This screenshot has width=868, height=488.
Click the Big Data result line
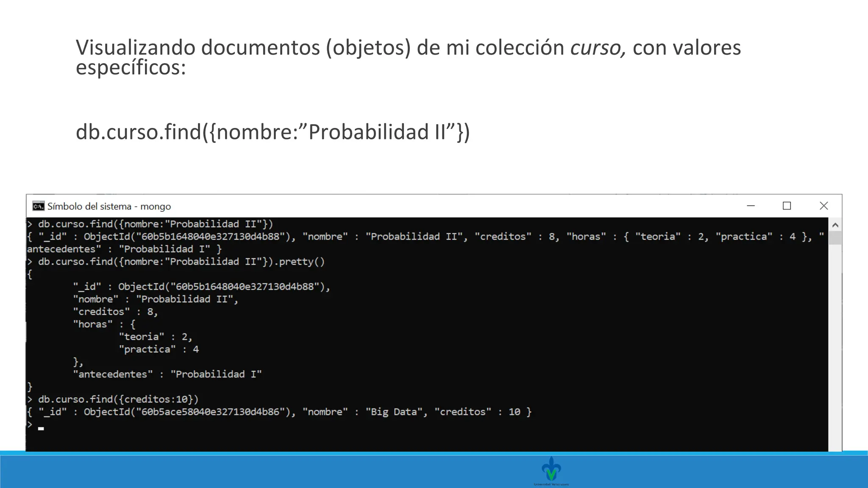(279, 412)
